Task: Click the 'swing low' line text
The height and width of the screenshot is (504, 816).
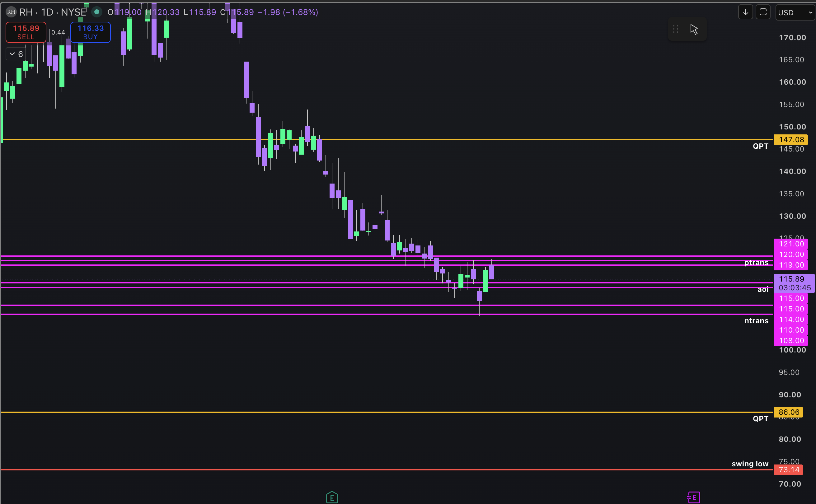Action: coord(750,464)
